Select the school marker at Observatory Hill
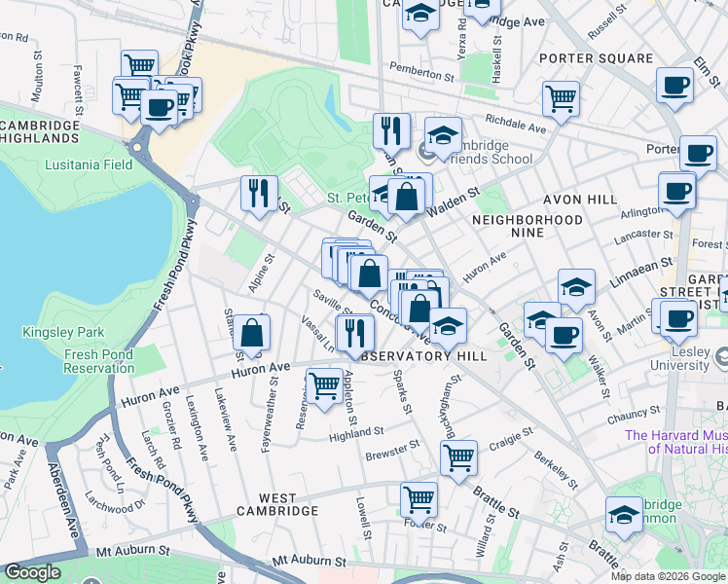The image size is (728, 584). (448, 328)
